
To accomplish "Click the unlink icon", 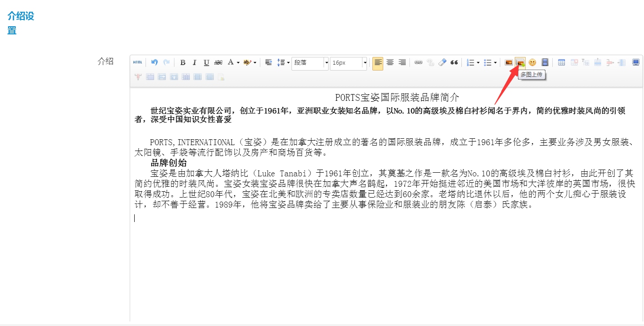I will (430, 62).
